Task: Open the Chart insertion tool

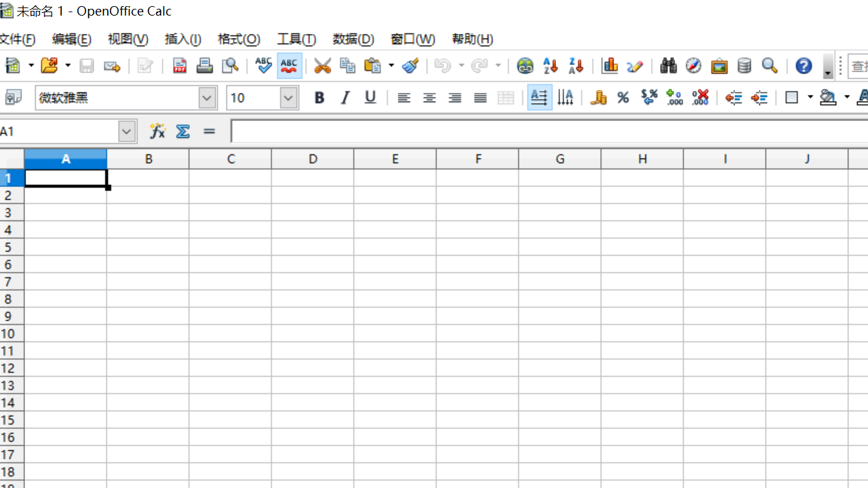Action: tap(610, 66)
